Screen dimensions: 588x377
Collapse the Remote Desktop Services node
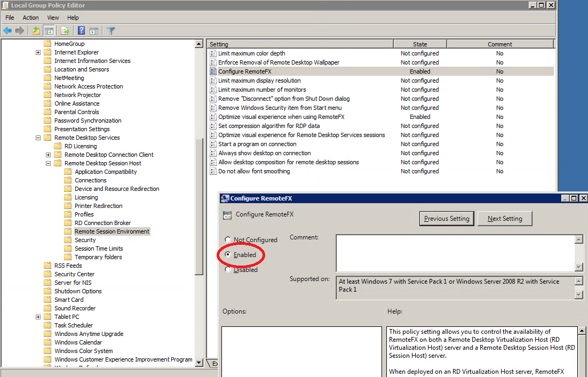38,138
